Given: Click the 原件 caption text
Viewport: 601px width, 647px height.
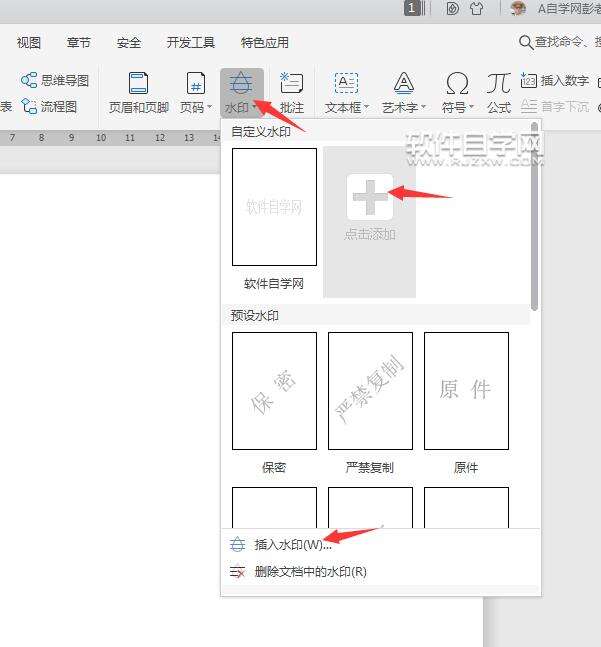Looking at the screenshot, I should [466, 468].
